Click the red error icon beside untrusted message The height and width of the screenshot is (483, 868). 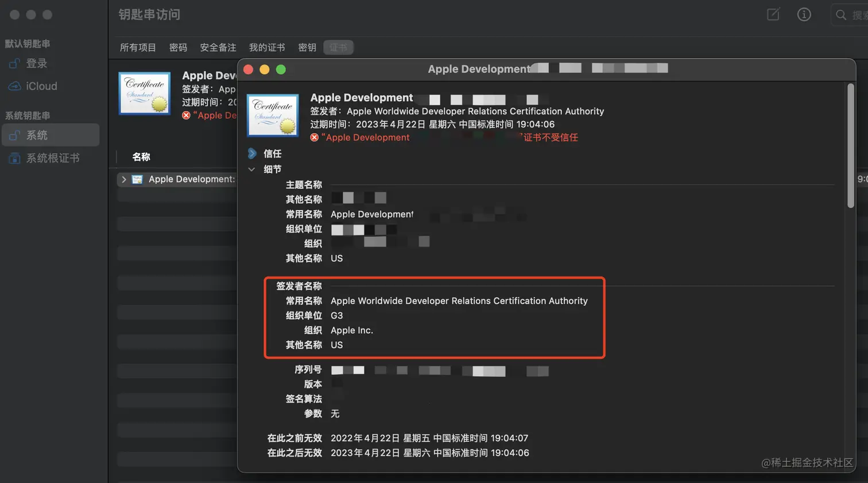[314, 137]
